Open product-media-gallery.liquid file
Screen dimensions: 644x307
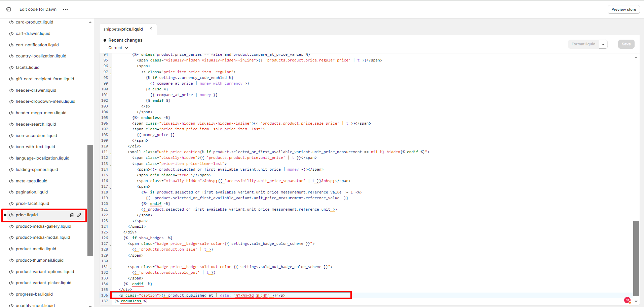(x=43, y=226)
